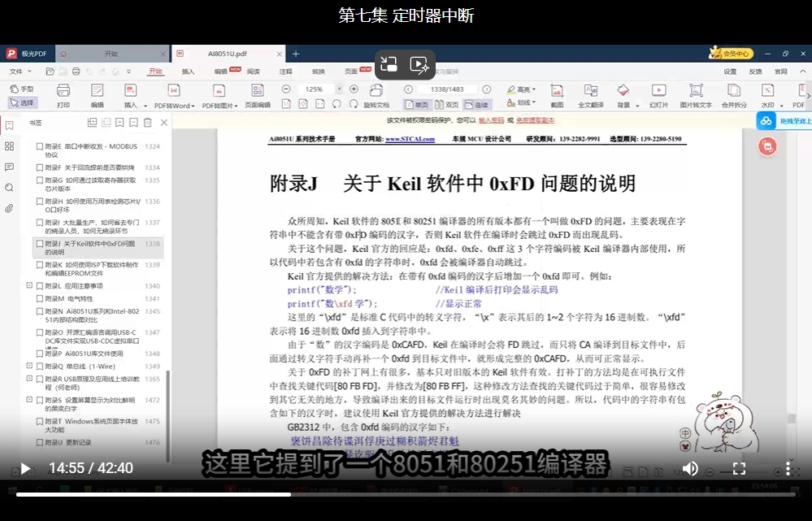The height and width of the screenshot is (521, 812).
Task: Click the AI video enhance overlay button
Action: (419, 64)
